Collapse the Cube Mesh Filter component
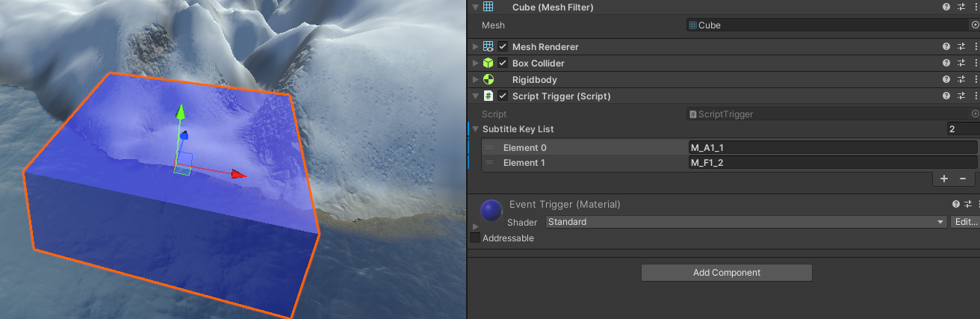The width and height of the screenshot is (980, 319). coord(476,7)
